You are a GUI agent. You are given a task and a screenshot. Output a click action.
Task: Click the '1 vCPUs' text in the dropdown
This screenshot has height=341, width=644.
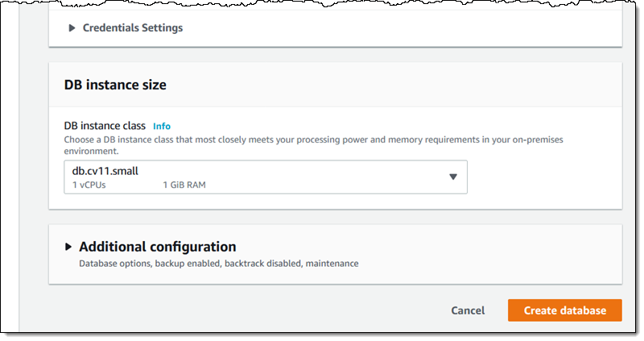pyautogui.click(x=89, y=185)
